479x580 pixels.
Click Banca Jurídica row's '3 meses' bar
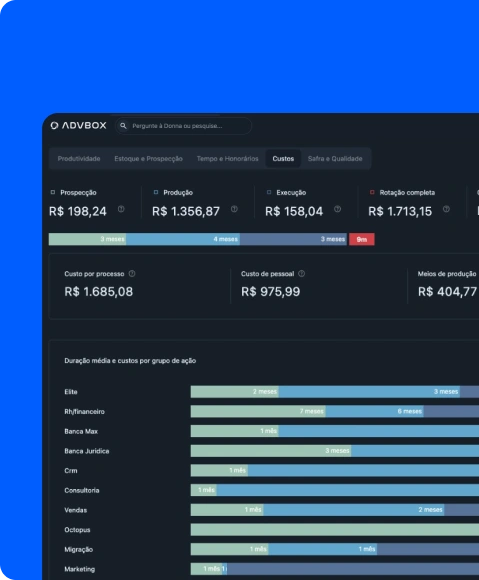coord(271,451)
